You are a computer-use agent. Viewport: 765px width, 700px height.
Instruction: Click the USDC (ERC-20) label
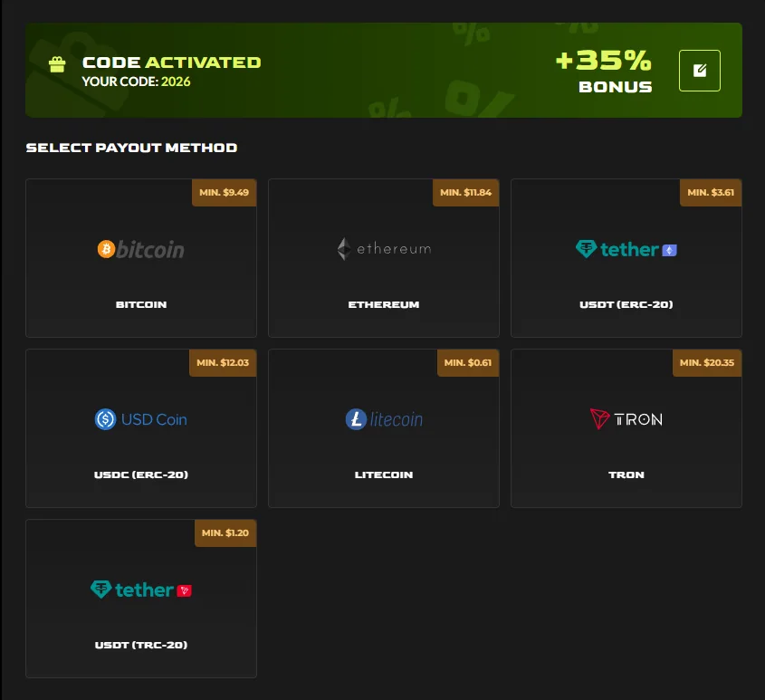click(141, 475)
